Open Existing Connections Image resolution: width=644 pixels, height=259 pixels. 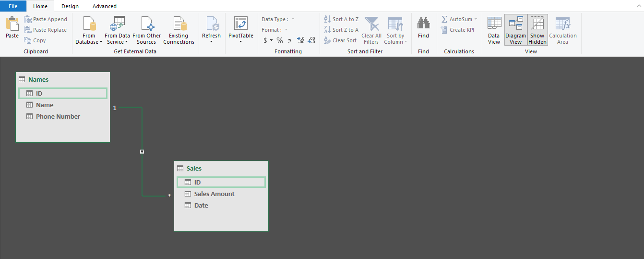pyautogui.click(x=179, y=30)
